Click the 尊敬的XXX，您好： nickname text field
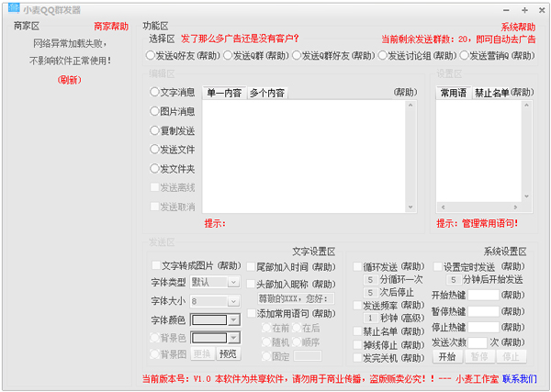This screenshot has width=551, height=392. tap(296, 298)
